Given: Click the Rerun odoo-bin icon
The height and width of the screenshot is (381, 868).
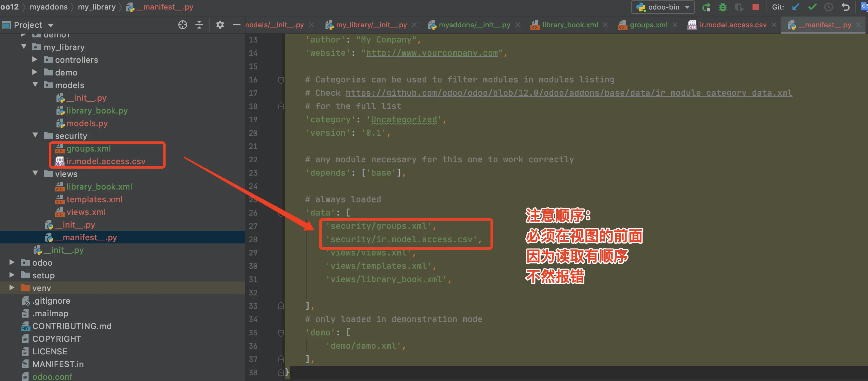Looking at the screenshot, I should coord(706,7).
